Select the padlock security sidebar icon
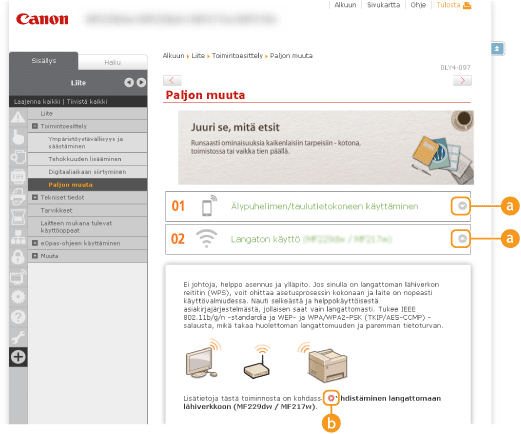The image size is (521, 434). pyautogui.click(x=18, y=257)
